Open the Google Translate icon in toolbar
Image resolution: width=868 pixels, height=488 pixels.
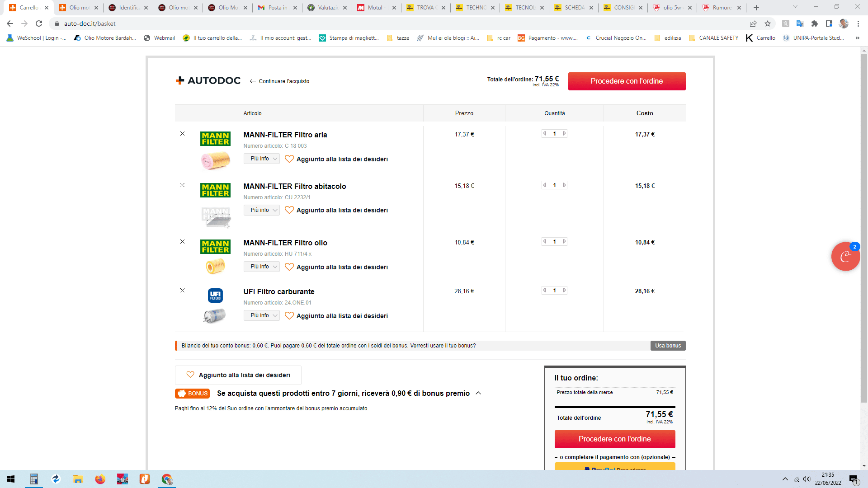800,23
